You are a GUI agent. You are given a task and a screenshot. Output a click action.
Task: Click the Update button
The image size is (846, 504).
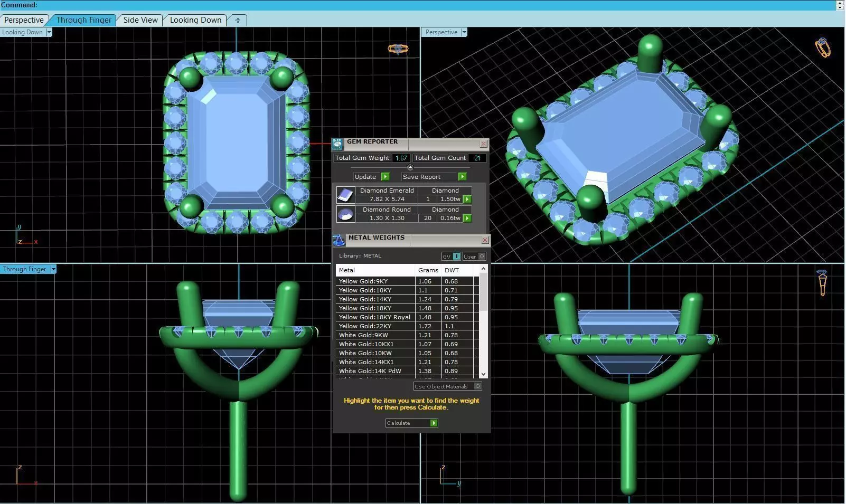(x=371, y=177)
